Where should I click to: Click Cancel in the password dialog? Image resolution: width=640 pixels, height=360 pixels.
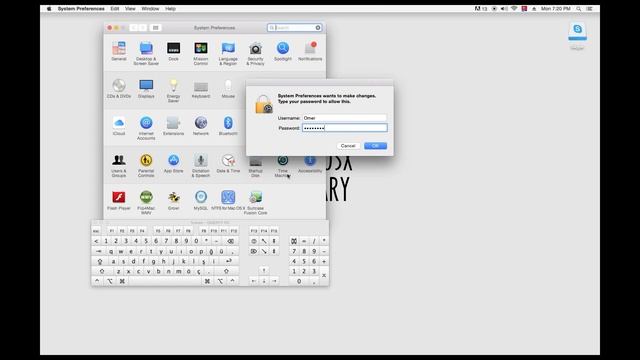(348, 146)
